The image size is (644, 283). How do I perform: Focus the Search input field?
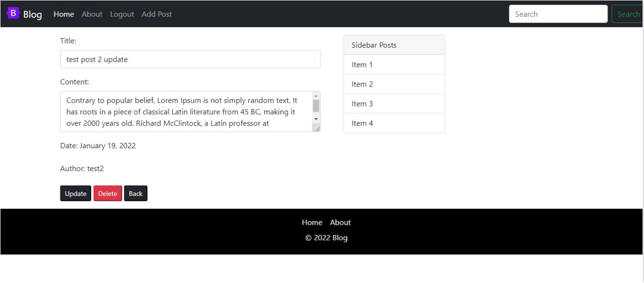pyautogui.click(x=558, y=14)
